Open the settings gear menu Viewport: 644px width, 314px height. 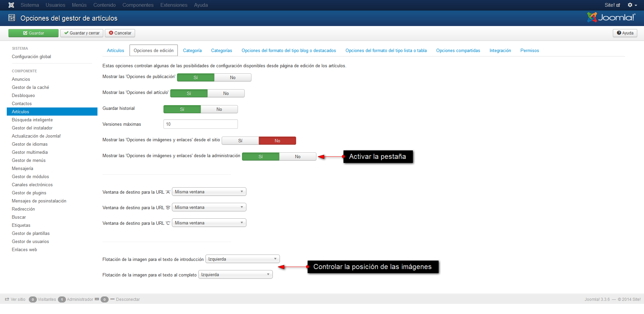pos(632,5)
